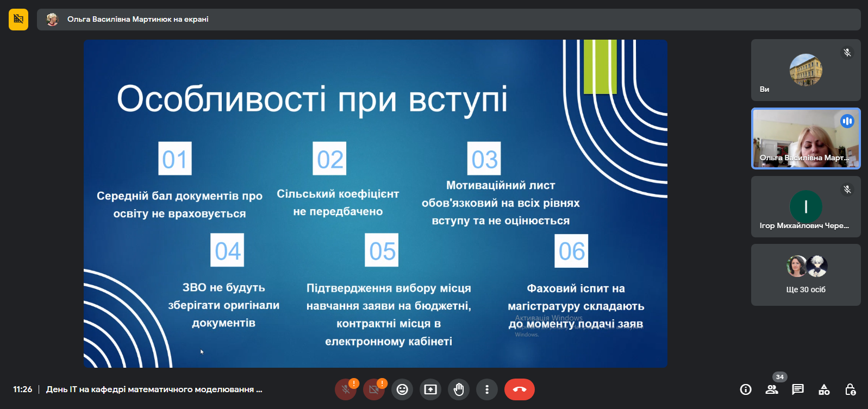Select Ольга Василівна video tile
Viewport: 868px width, 409px height.
coord(806,139)
